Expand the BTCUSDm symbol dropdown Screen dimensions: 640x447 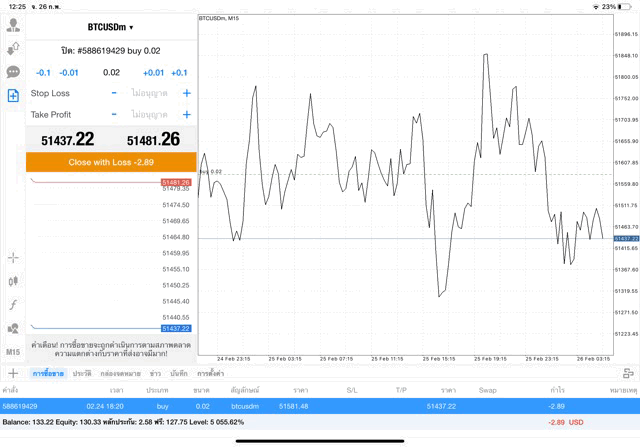tap(110, 27)
